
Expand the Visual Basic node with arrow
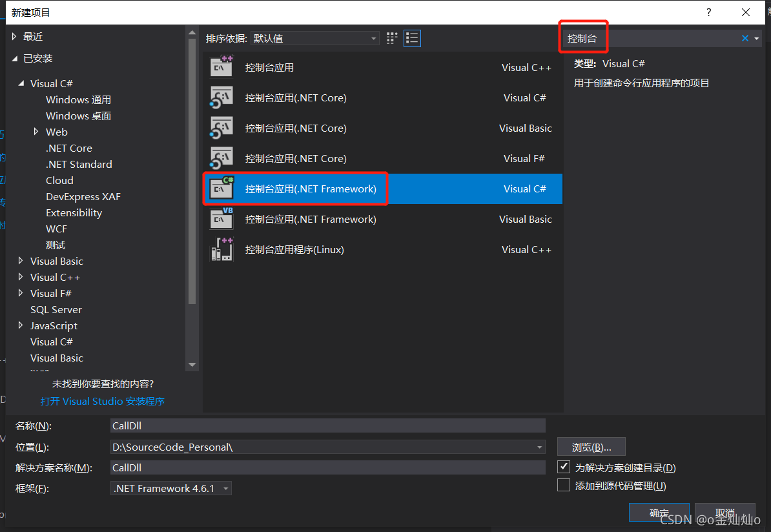pyautogui.click(x=20, y=261)
